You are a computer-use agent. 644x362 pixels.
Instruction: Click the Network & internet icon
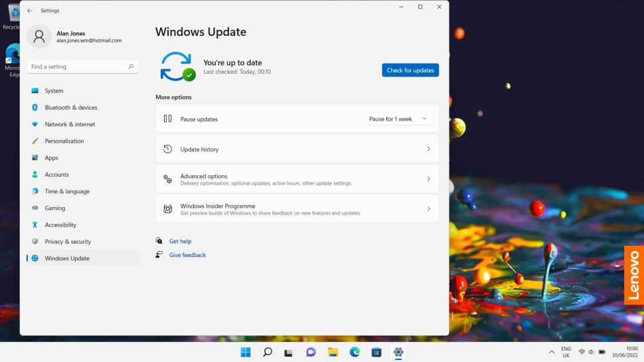click(x=35, y=124)
